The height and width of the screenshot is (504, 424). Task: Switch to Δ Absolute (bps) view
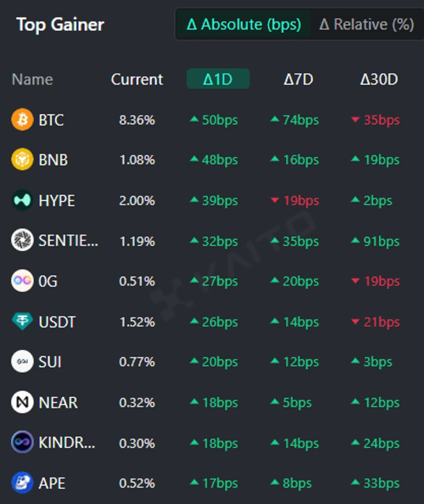point(244,24)
